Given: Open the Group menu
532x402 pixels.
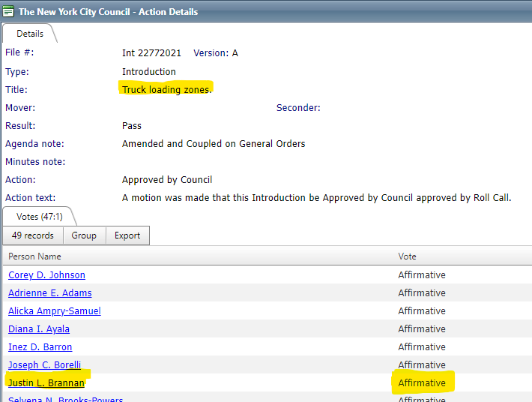Looking at the screenshot, I should click(x=84, y=235).
